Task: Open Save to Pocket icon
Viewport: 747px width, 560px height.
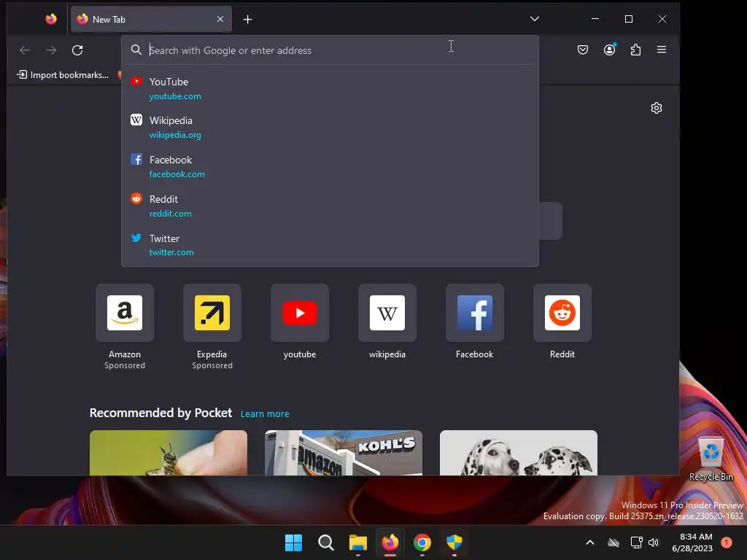Action: [x=583, y=50]
